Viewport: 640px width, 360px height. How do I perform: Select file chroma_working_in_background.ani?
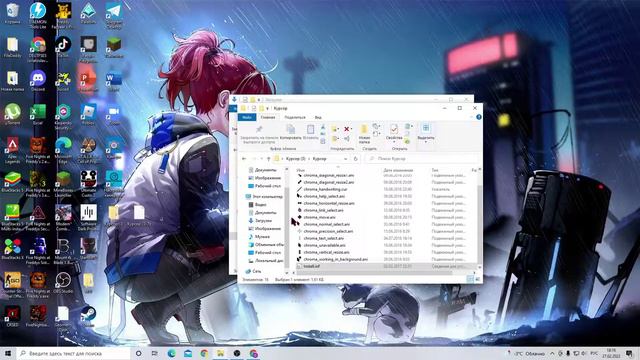[x=336, y=259]
